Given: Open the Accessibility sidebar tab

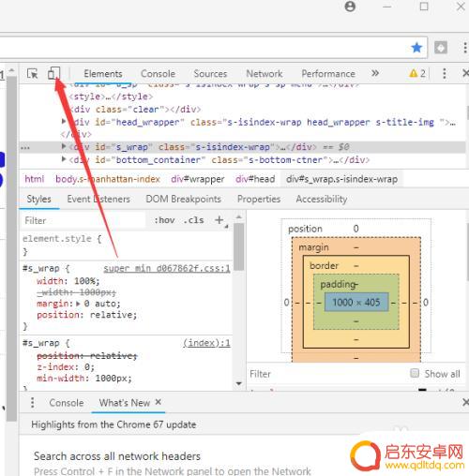Looking at the screenshot, I should point(322,199).
